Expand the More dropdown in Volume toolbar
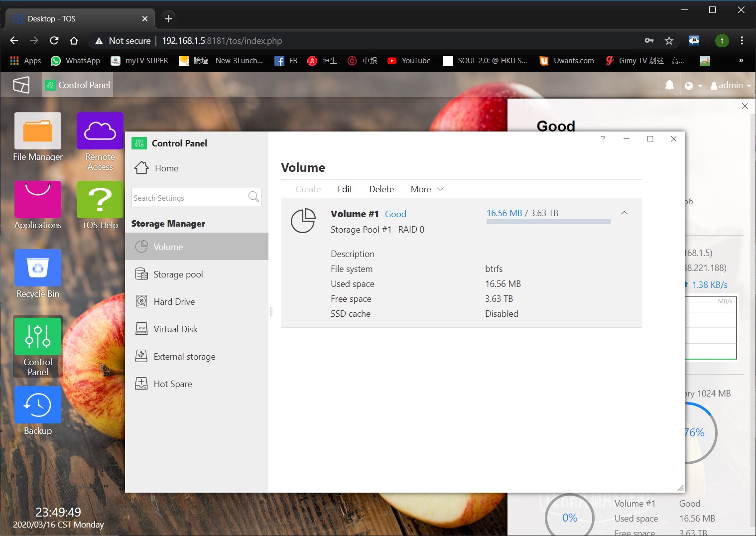Viewport: 756px width, 536px height. tap(427, 189)
